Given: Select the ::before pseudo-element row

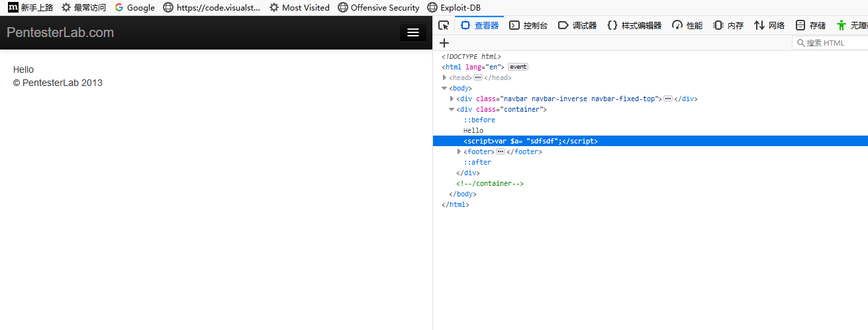Looking at the screenshot, I should [479, 120].
